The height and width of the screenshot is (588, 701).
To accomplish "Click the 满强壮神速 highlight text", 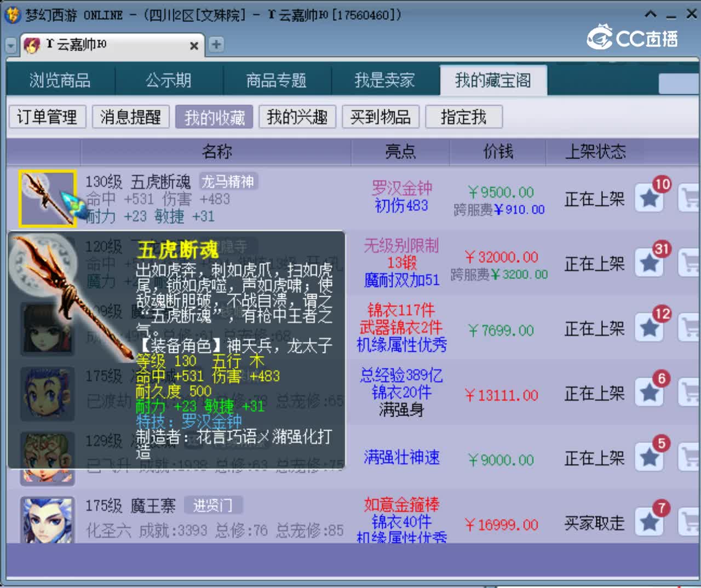I will (401, 457).
